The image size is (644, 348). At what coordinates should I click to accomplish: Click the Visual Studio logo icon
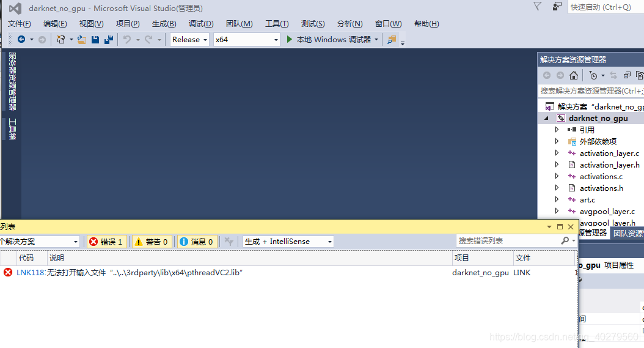point(15,8)
